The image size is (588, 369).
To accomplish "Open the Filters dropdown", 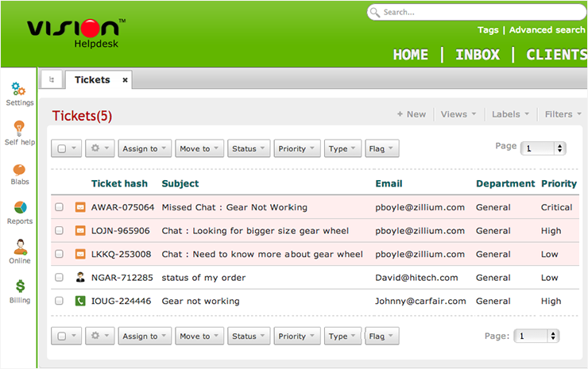I will [x=563, y=114].
